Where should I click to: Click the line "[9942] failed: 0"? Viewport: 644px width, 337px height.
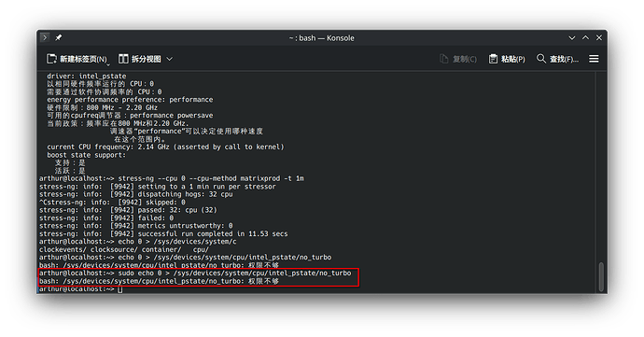[x=106, y=218]
